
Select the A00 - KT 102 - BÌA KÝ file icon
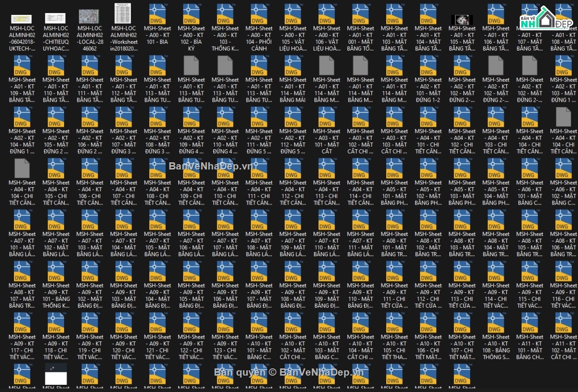tap(191, 14)
